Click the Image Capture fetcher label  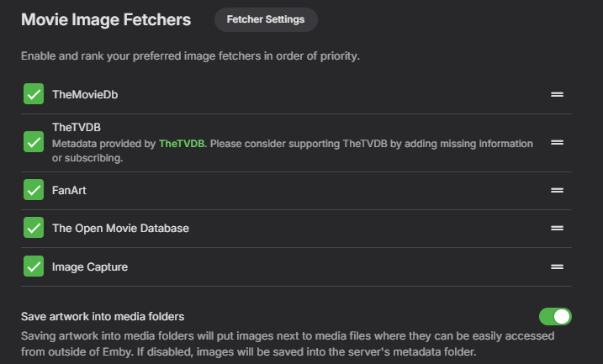tap(90, 266)
